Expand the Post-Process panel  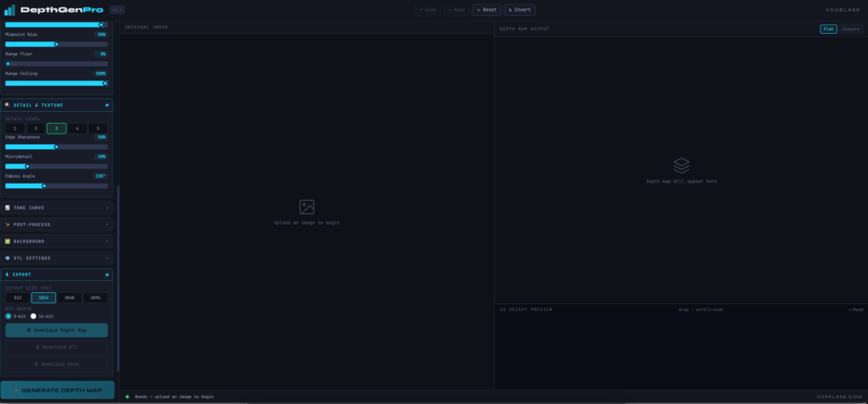[56, 224]
